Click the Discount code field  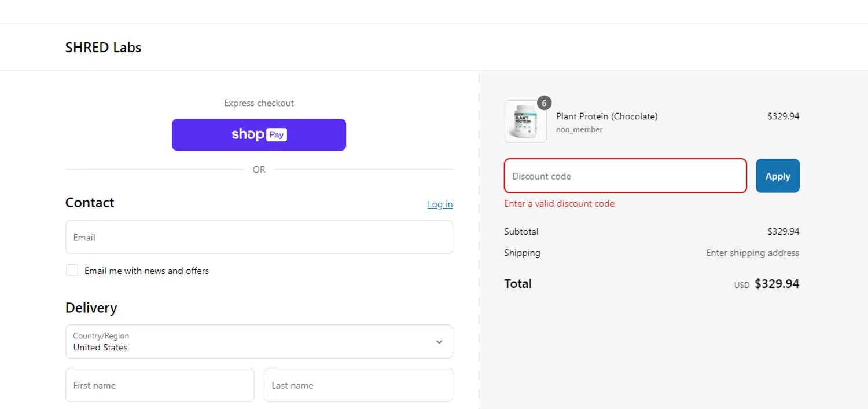click(626, 176)
